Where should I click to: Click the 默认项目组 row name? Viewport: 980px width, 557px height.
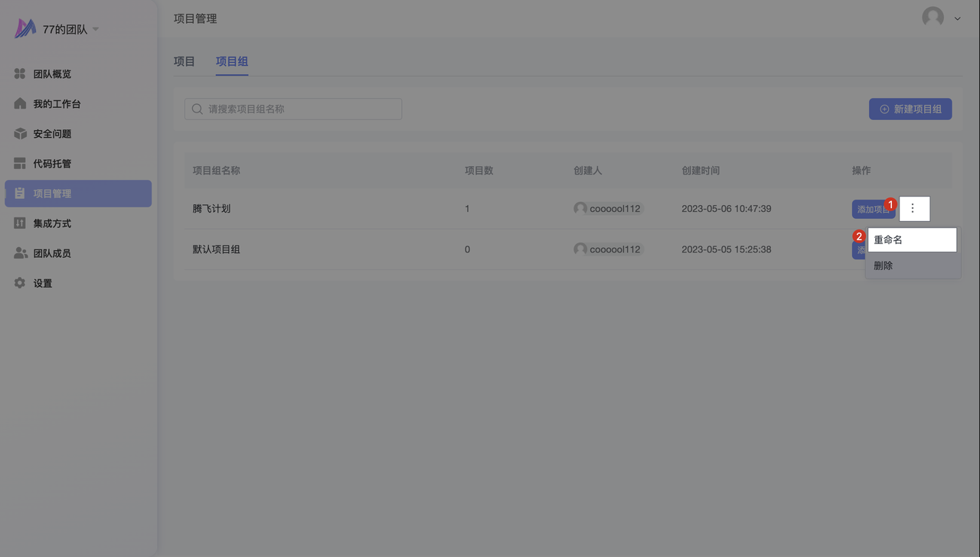pos(217,249)
